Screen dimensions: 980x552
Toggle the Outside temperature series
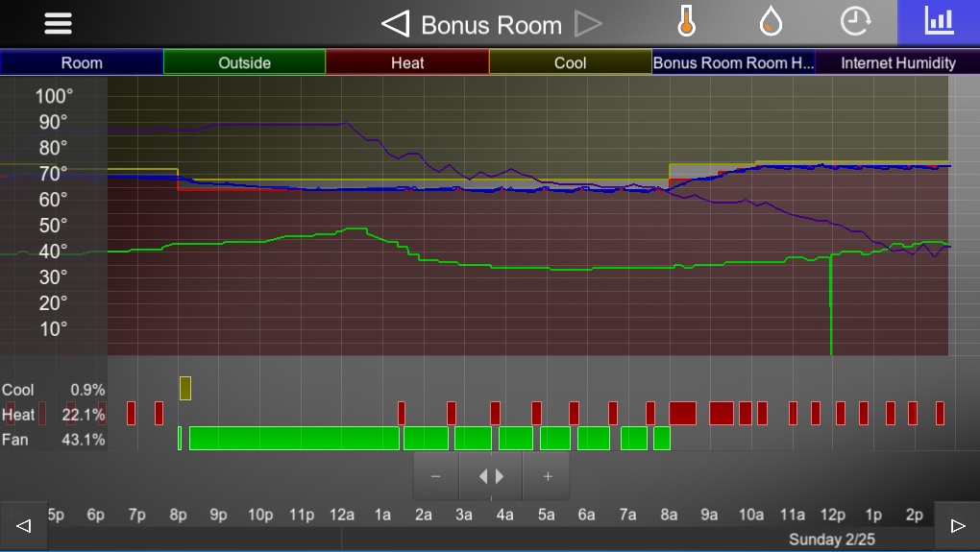[244, 62]
